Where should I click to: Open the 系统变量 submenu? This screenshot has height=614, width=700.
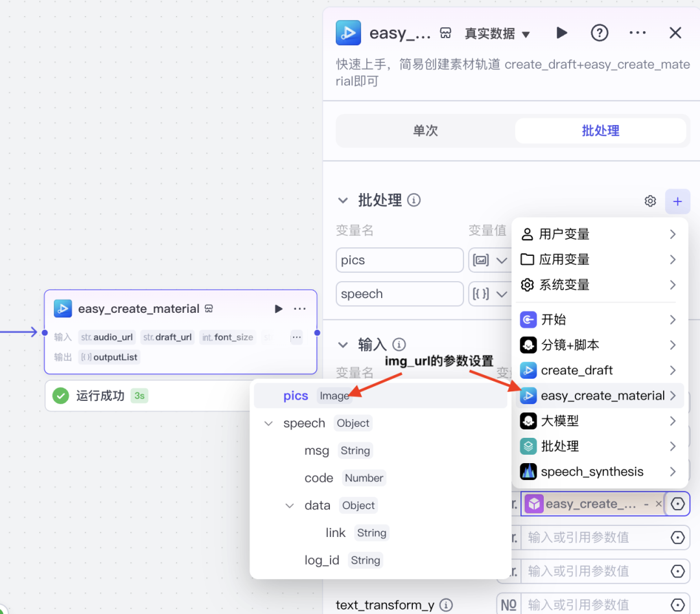(599, 285)
